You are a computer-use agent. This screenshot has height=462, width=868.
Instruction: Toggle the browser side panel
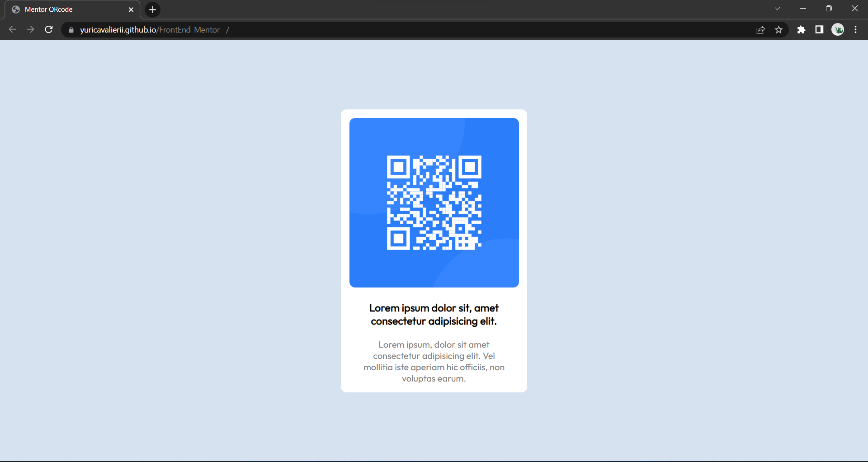pos(819,30)
